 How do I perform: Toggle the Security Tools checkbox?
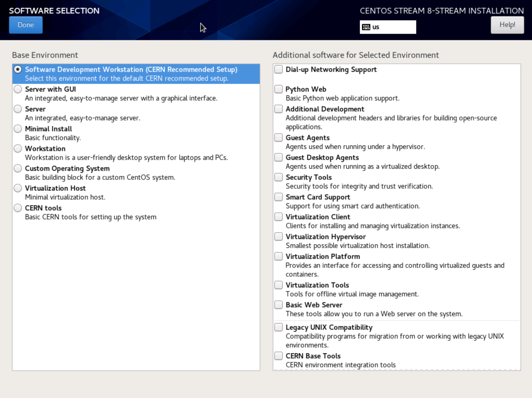coord(279,177)
